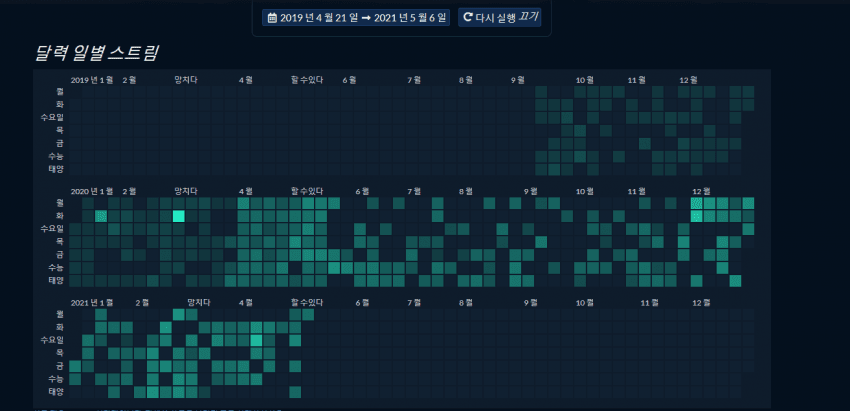The image size is (850, 411).
Task: Click the dotted 2020 화 cell in January
Action: 101,216
